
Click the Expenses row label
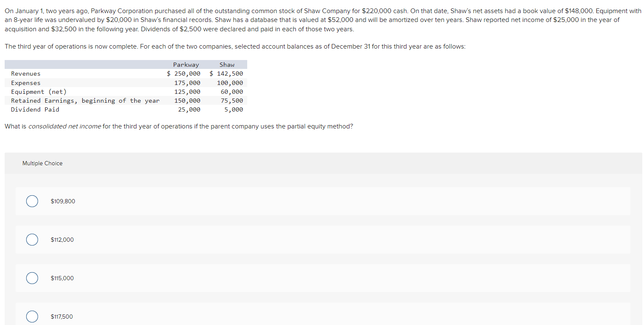tap(26, 82)
